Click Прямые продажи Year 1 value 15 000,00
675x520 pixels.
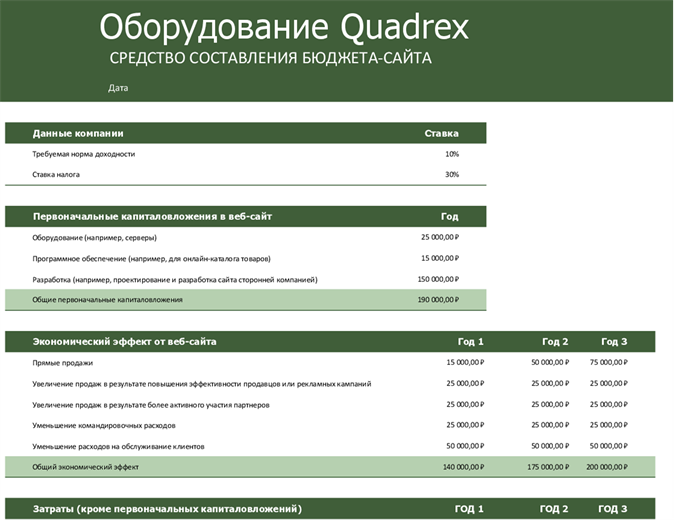coord(465,362)
